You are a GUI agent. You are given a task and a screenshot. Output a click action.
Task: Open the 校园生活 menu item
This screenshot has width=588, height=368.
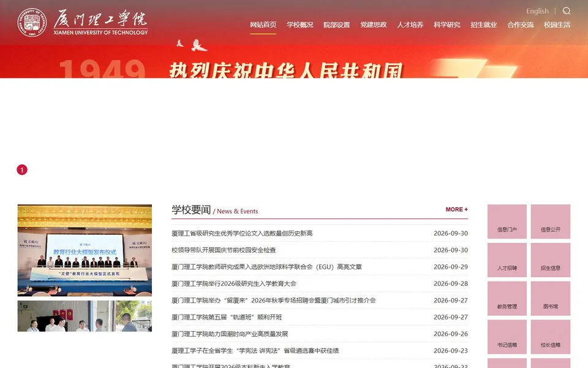557,25
